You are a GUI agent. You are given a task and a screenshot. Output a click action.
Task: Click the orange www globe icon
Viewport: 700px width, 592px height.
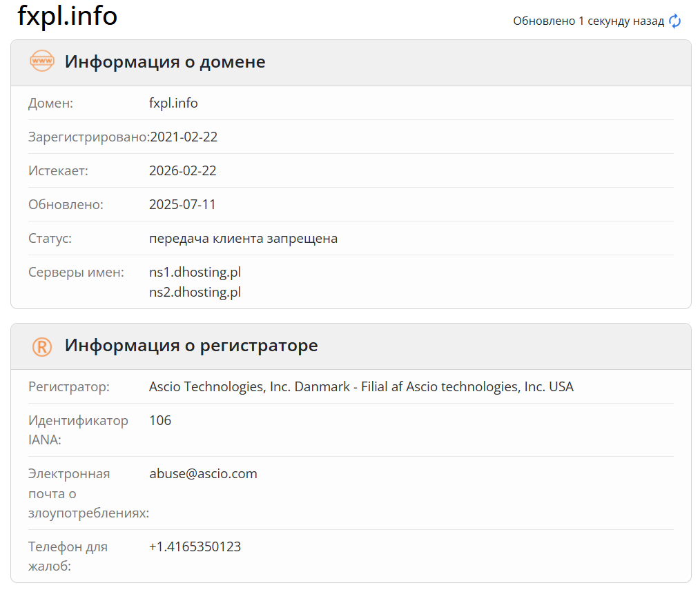(42, 61)
